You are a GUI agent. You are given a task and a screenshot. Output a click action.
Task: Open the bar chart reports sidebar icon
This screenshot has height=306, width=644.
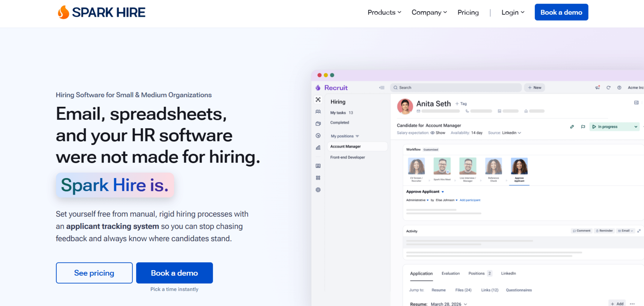tap(318, 147)
